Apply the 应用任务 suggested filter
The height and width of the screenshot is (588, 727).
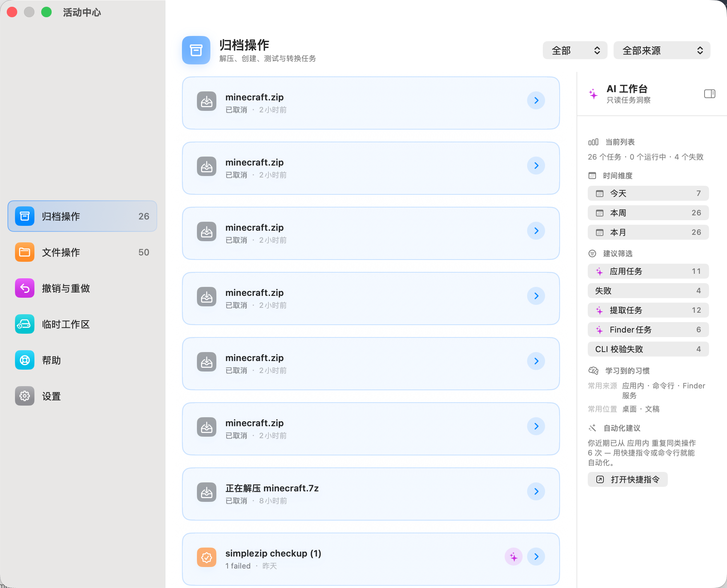point(648,271)
